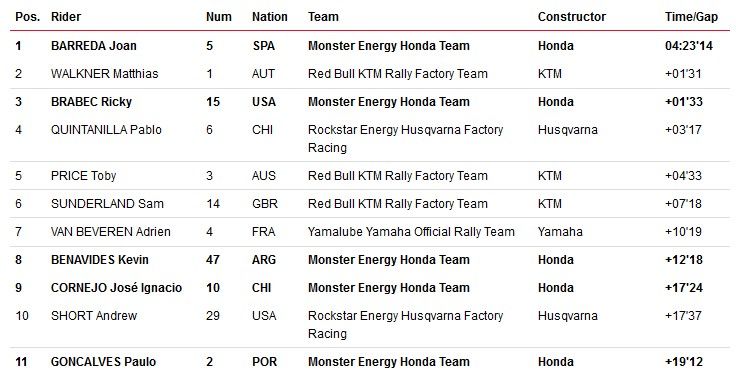Click the Rider column header
The height and width of the screenshot is (388, 736).
[x=66, y=17]
